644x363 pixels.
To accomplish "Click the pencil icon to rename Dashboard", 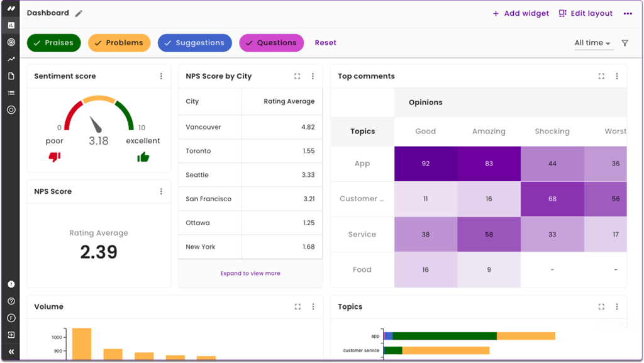I will click(78, 13).
